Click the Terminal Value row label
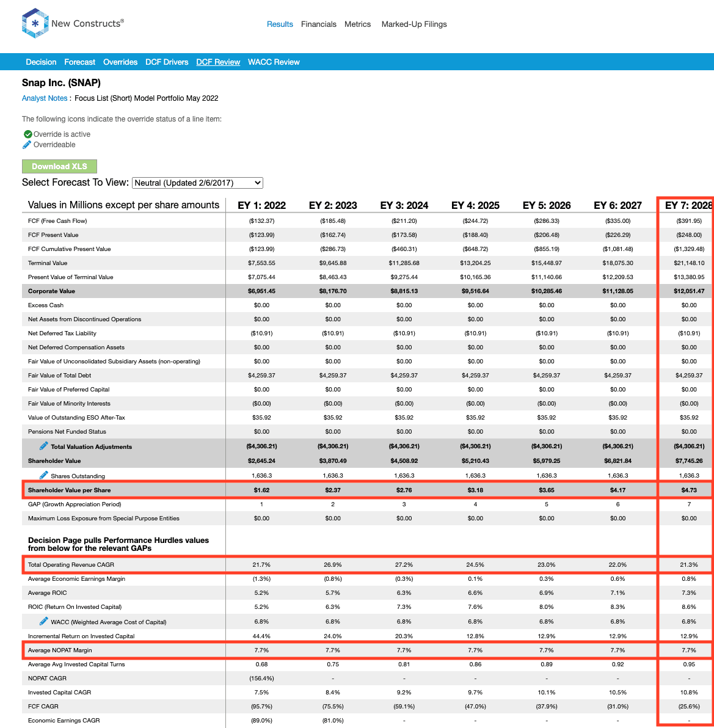This screenshot has width=714, height=728. click(x=48, y=263)
